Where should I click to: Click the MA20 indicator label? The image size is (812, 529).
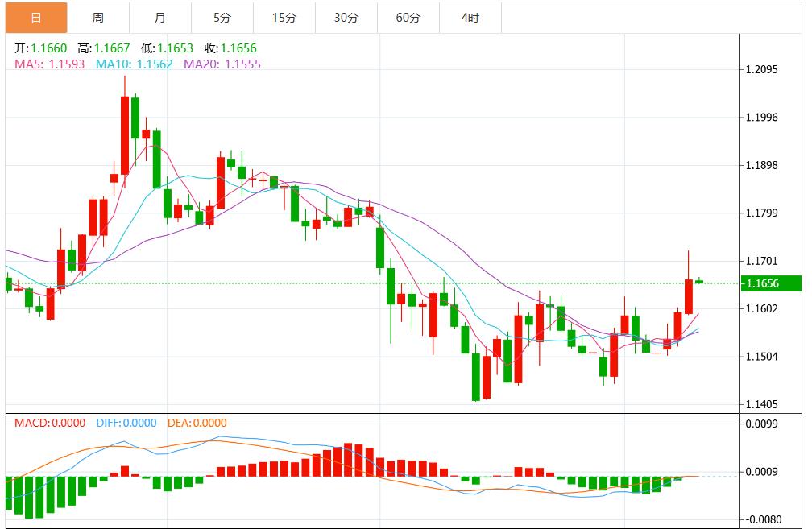(x=222, y=64)
